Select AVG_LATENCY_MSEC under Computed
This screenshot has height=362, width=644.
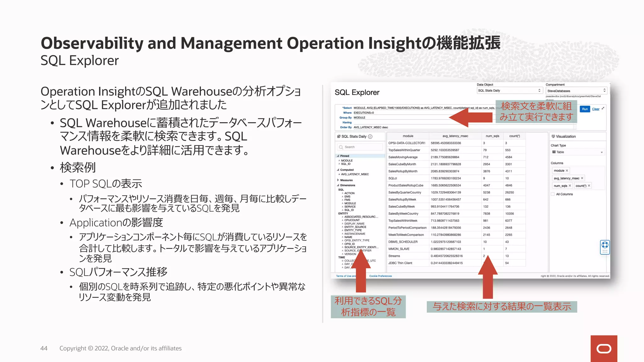pos(355,174)
